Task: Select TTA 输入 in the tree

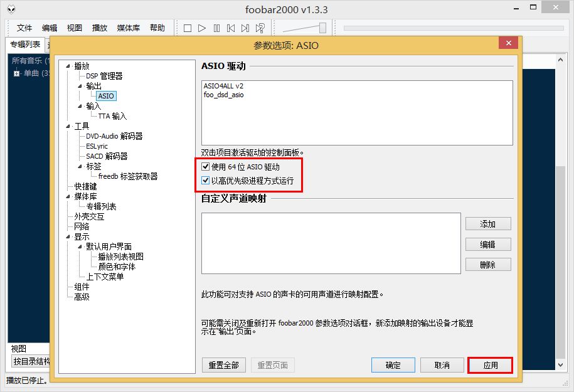Action: coord(112,116)
